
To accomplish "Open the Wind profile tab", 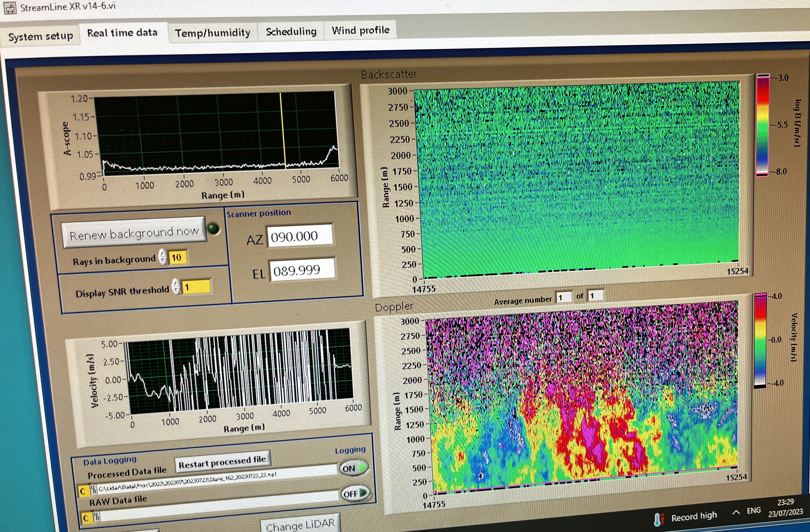I will pyautogui.click(x=360, y=30).
